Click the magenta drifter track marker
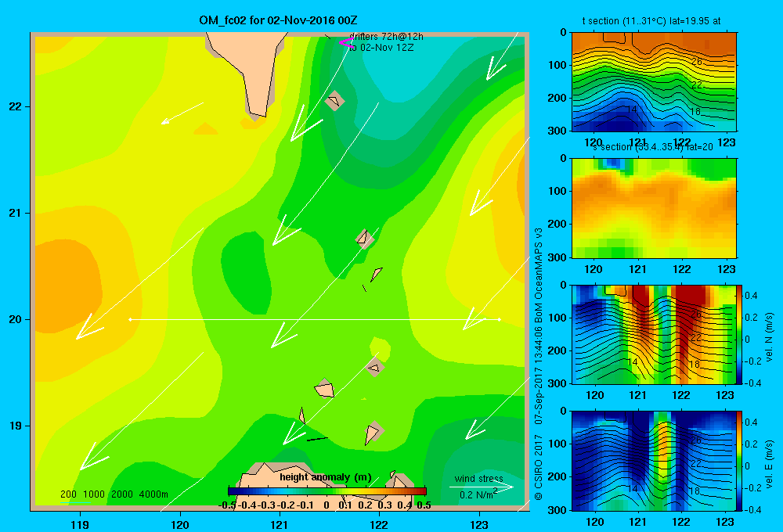Viewport: 783px width, 532px height. point(347,43)
